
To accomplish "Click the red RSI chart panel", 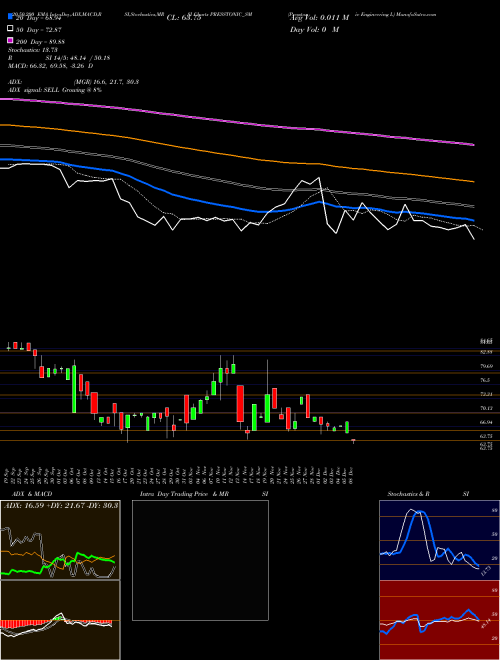I will [x=439, y=620].
